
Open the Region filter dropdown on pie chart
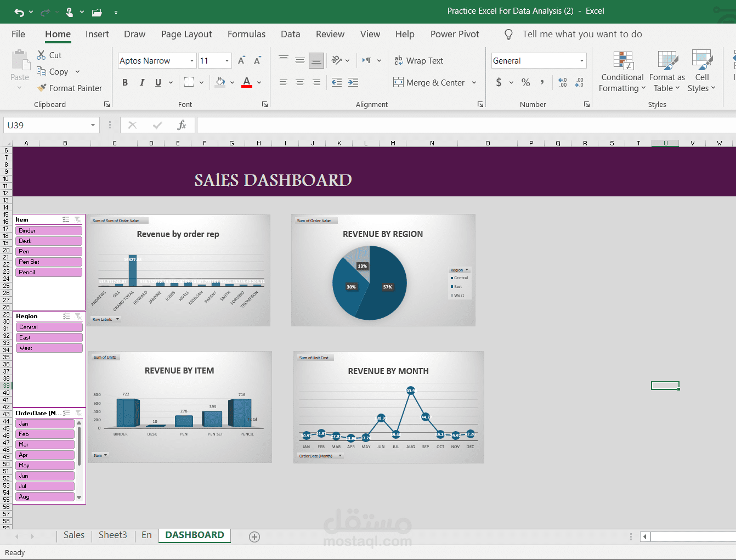click(460, 270)
